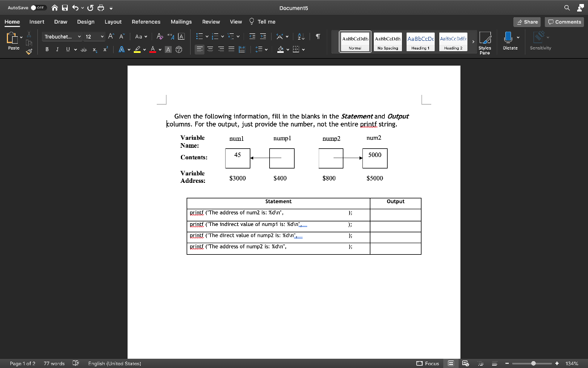The image size is (588, 368).
Task: Decrease font size with smaller A
Action: click(x=122, y=36)
